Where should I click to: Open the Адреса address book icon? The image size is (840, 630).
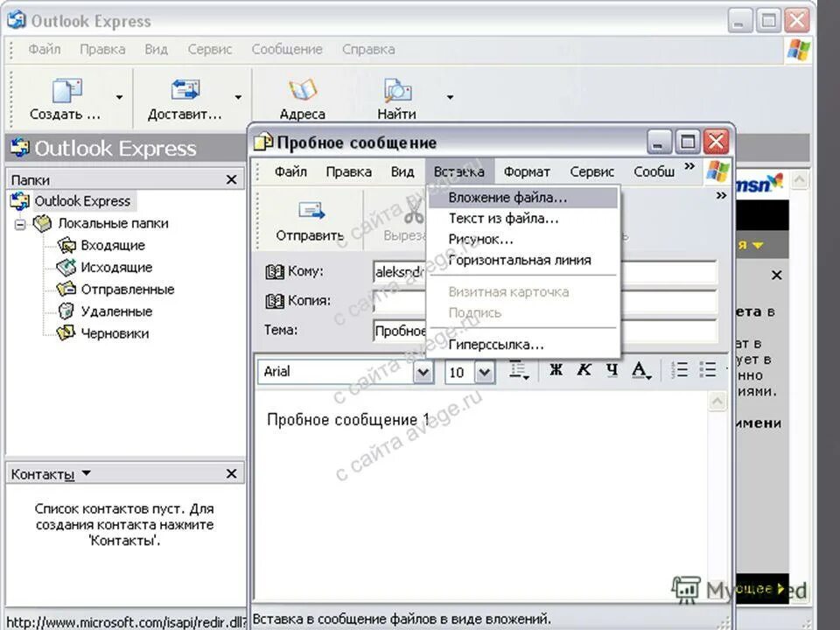click(x=303, y=90)
